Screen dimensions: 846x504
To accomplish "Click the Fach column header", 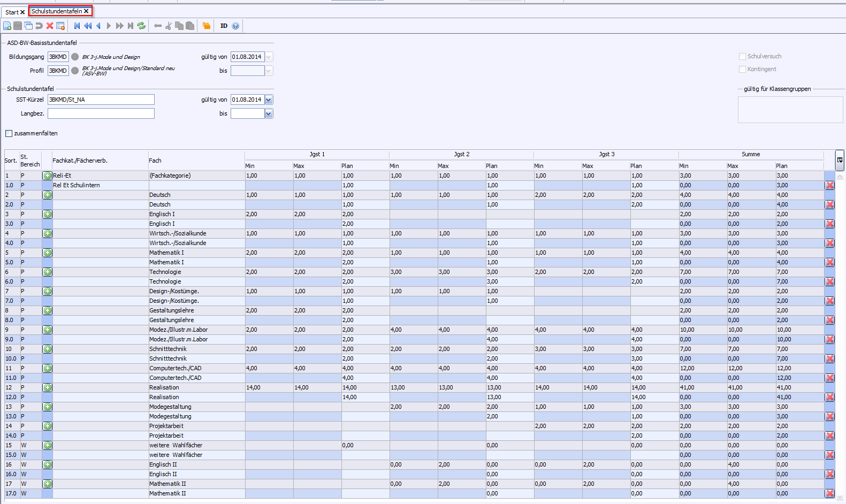I will click(155, 161).
